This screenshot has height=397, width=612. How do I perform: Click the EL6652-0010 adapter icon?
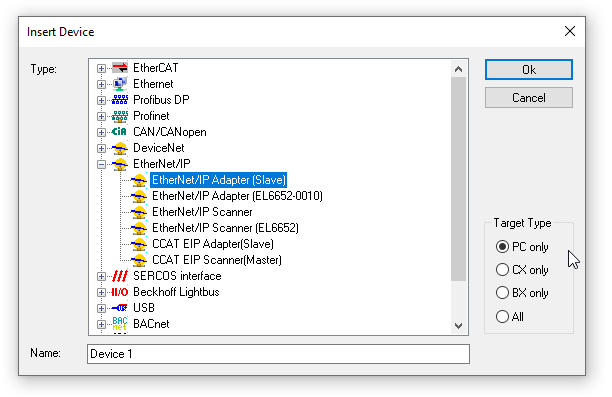pos(139,196)
